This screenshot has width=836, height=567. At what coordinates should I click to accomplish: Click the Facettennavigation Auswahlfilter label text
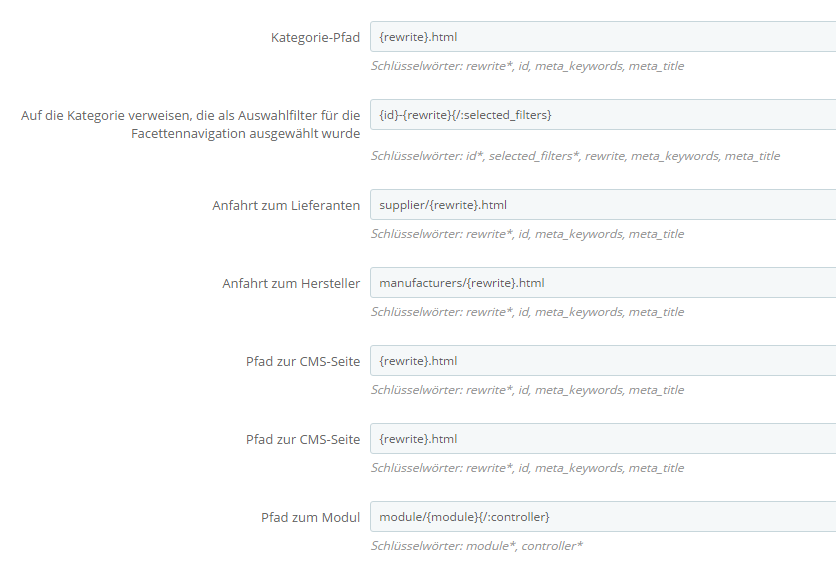click(190, 125)
